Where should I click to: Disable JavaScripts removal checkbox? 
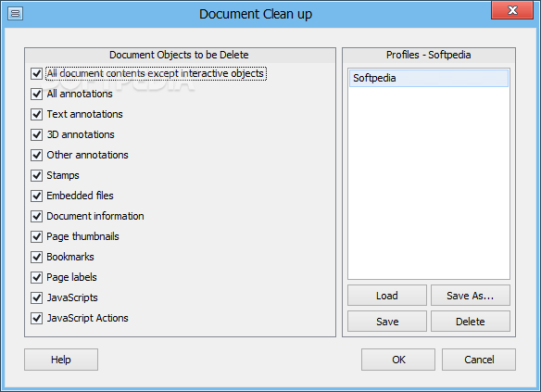[36, 297]
